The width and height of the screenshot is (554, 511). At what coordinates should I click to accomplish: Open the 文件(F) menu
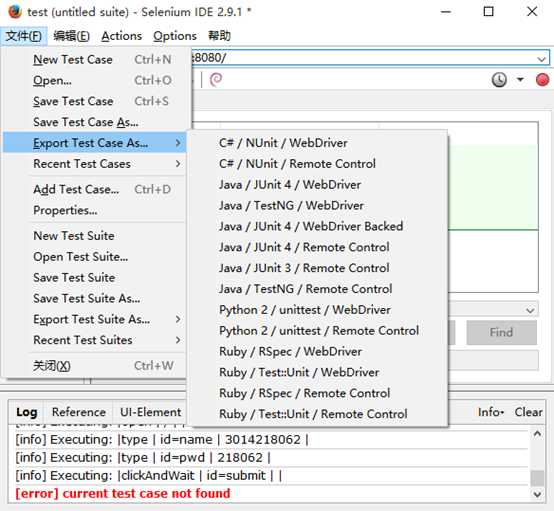pyautogui.click(x=24, y=36)
